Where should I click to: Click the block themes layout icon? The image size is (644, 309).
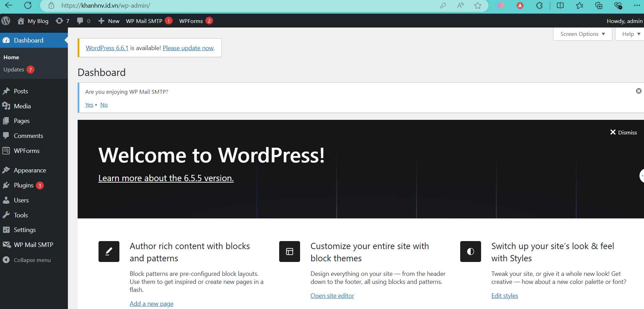pyautogui.click(x=290, y=252)
